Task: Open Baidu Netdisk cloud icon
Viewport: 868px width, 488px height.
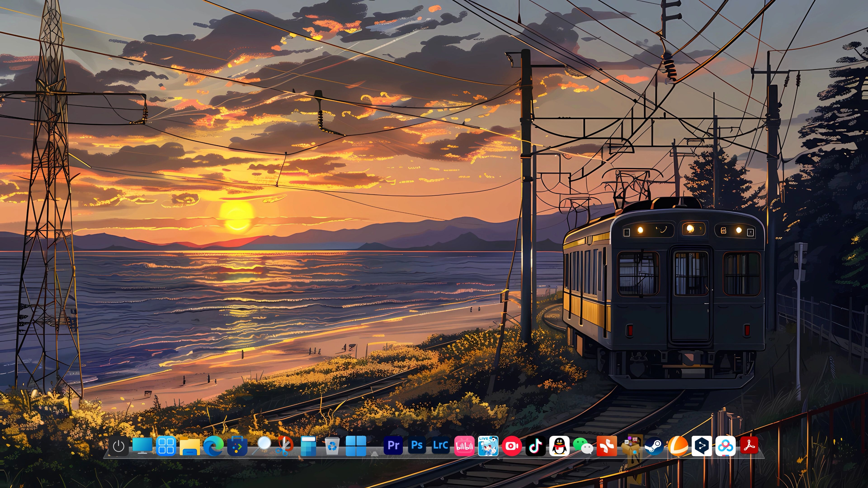Action: click(725, 446)
